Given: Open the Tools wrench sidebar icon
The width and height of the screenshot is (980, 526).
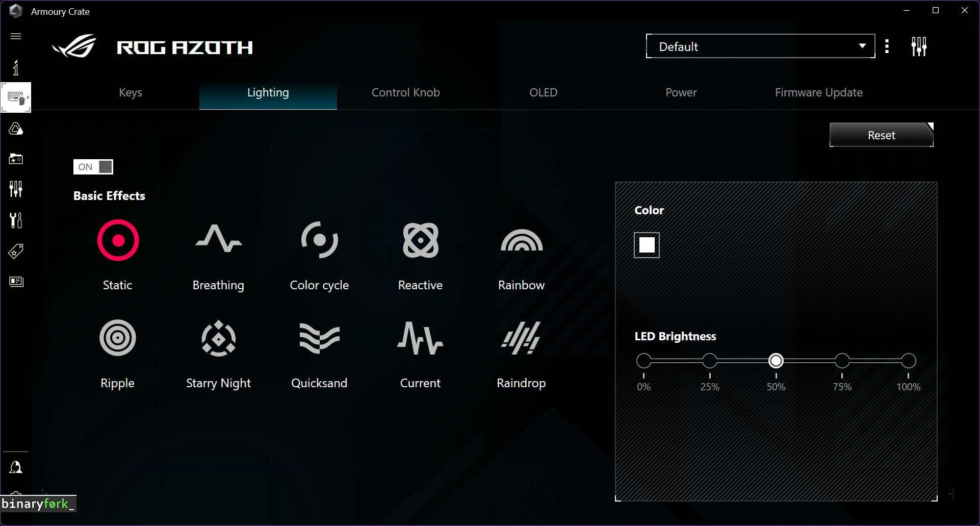Looking at the screenshot, I should pyautogui.click(x=16, y=220).
